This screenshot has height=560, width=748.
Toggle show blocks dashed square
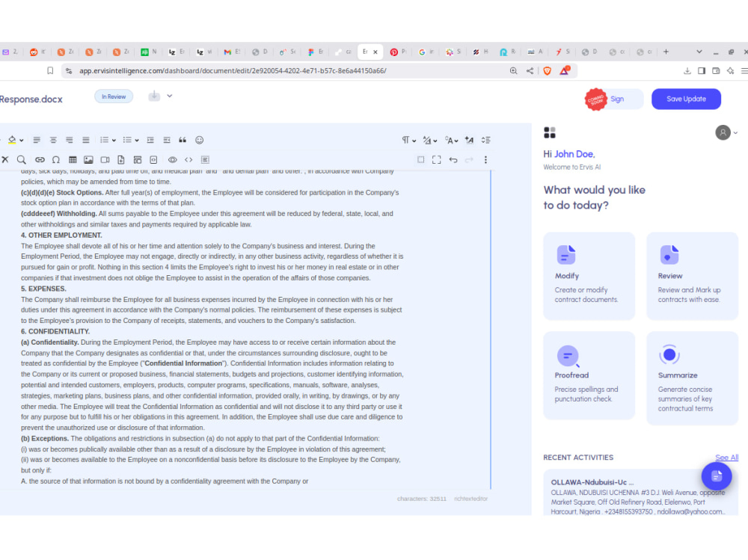point(420,160)
